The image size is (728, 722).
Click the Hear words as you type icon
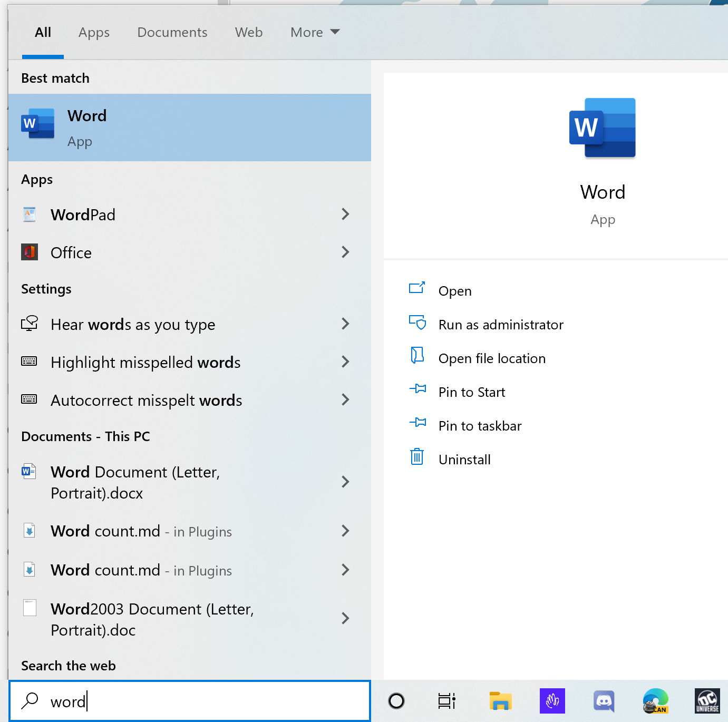click(x=30, y=323)
